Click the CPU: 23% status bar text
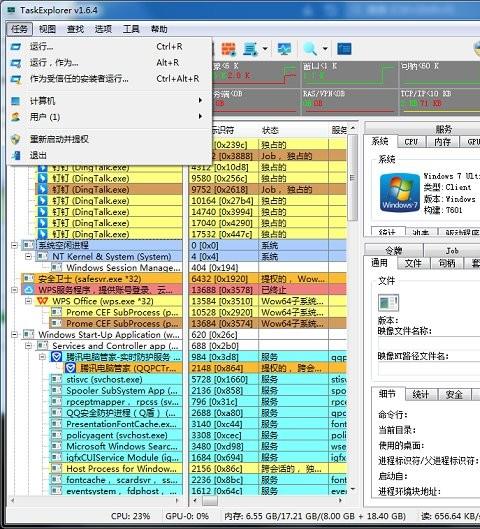Screen dimensions: 480x529 (131, 516)
